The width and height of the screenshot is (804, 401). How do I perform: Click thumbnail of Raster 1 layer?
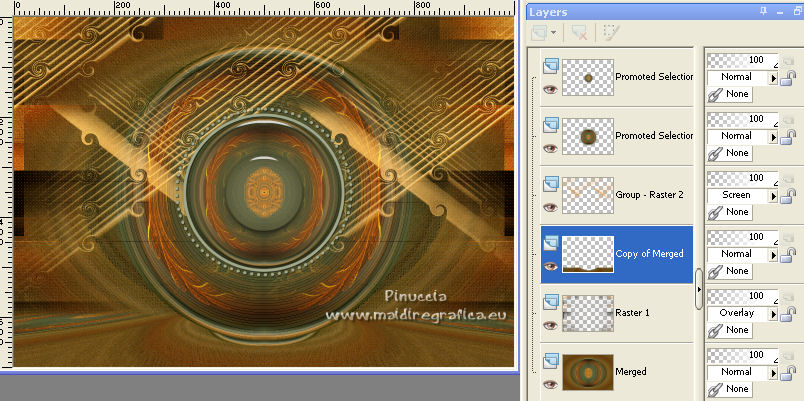tap(588, 313)
